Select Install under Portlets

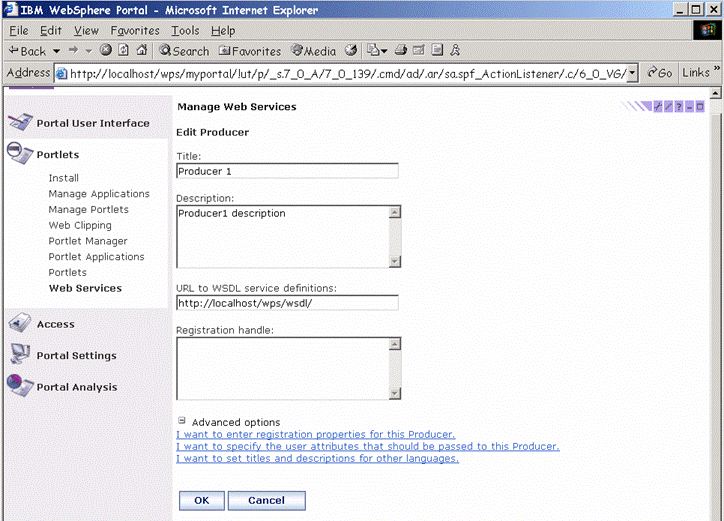click(64, 178)
